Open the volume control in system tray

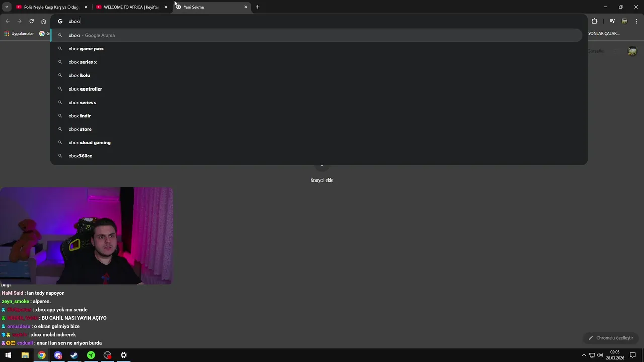click(x=600, y=355)
